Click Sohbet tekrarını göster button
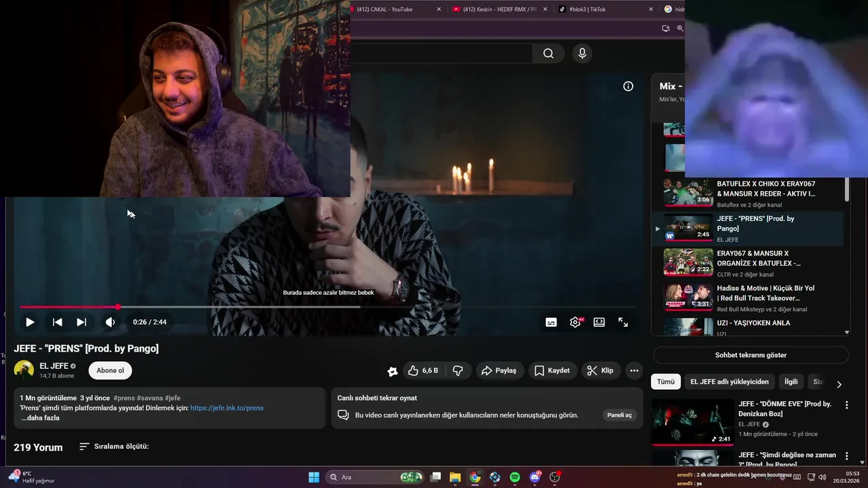This screenshot has height=488, width=868. (x=751, y=355)
